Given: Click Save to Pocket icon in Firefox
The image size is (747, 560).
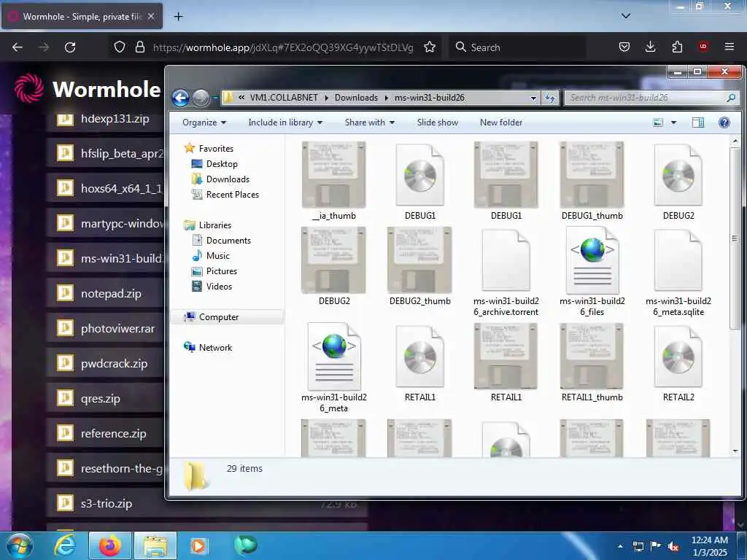Looking at the screenshot, I should coord(624,47).
